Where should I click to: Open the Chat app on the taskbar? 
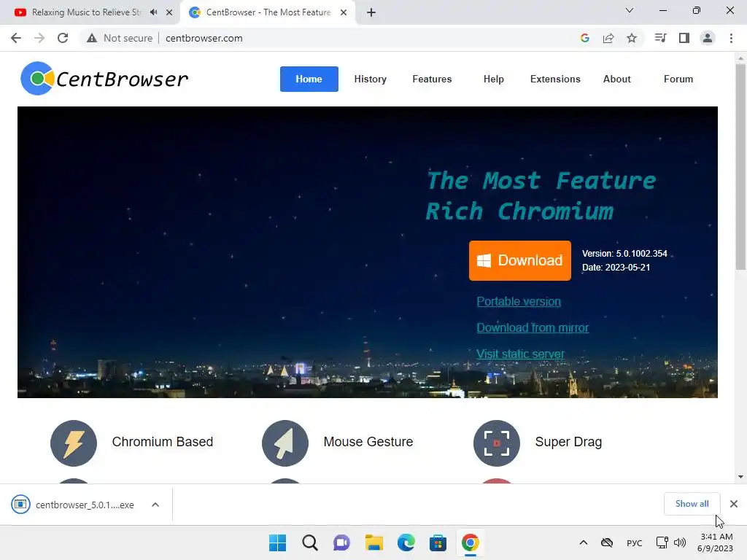341,542
